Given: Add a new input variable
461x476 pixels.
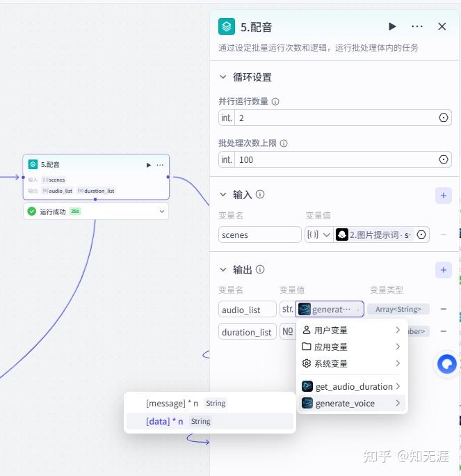Looking at the screenshot, I should (x=444, y=196).
